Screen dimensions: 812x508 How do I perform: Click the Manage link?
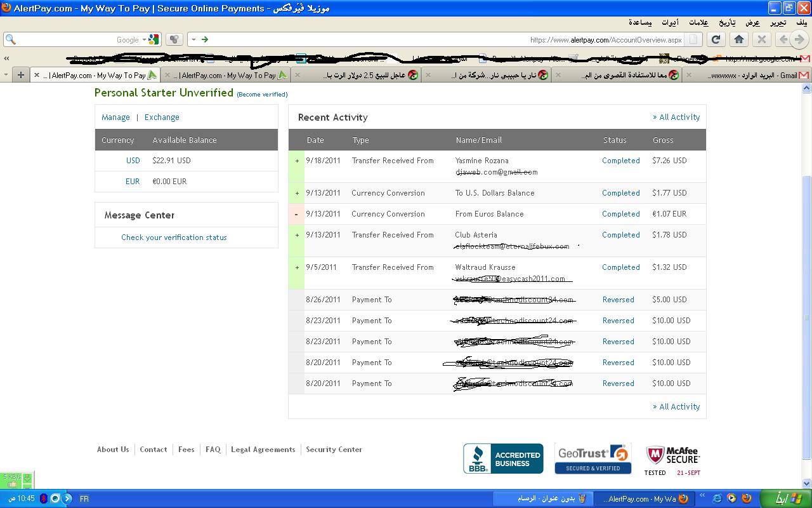(x=115, y=117)
